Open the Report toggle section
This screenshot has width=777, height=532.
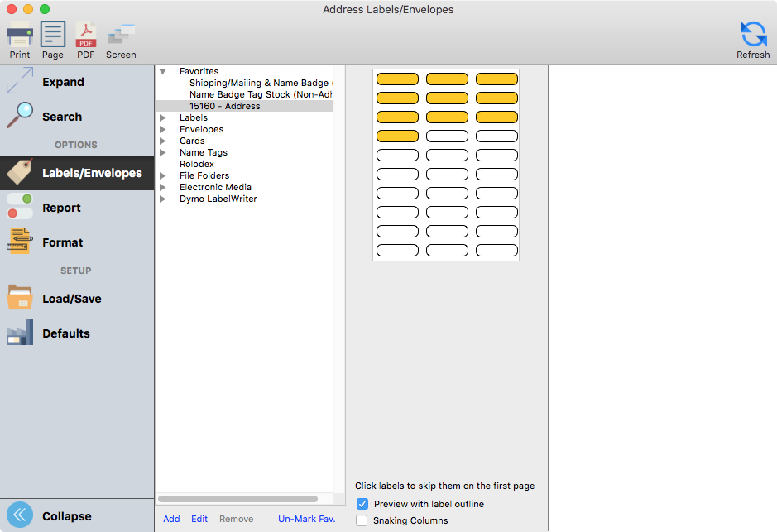point(20,208)
